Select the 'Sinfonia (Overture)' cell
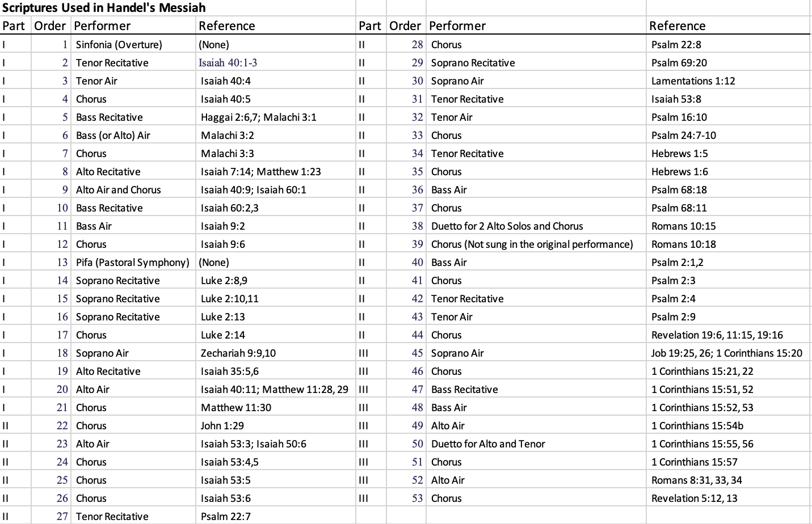The width and height of the screenshot is (812, 524). 119,45
